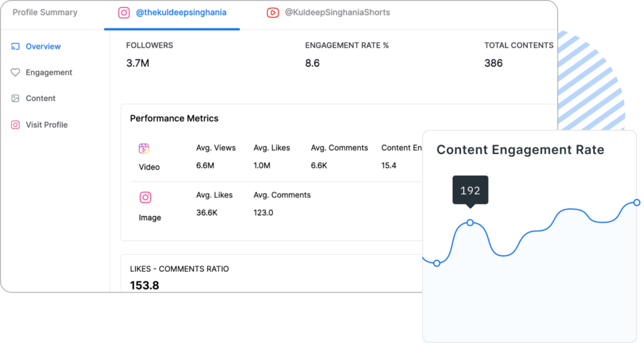Image resolution: width=644 pixels, height=343 pixels.
Task: Click the Image row Instagram icon
Action: (145, 198)
